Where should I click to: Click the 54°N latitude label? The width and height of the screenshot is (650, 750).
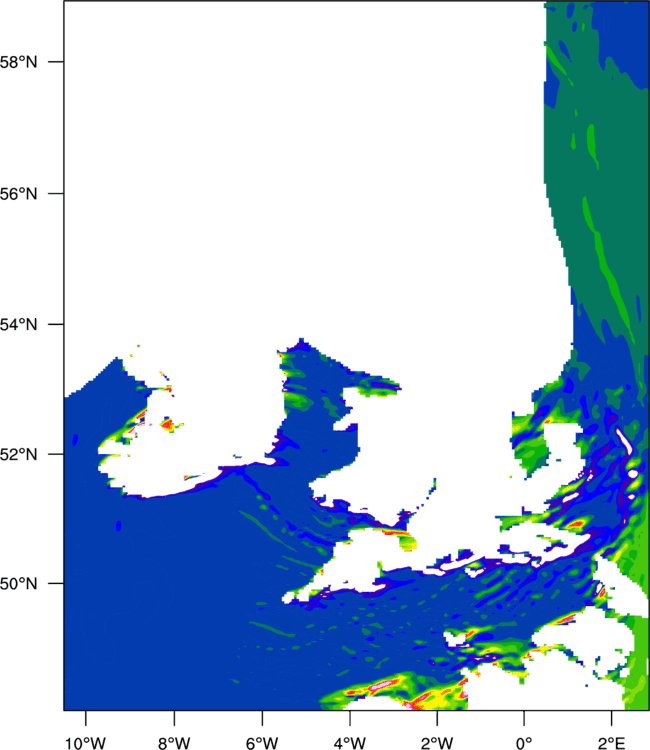(x=18, y=324)
